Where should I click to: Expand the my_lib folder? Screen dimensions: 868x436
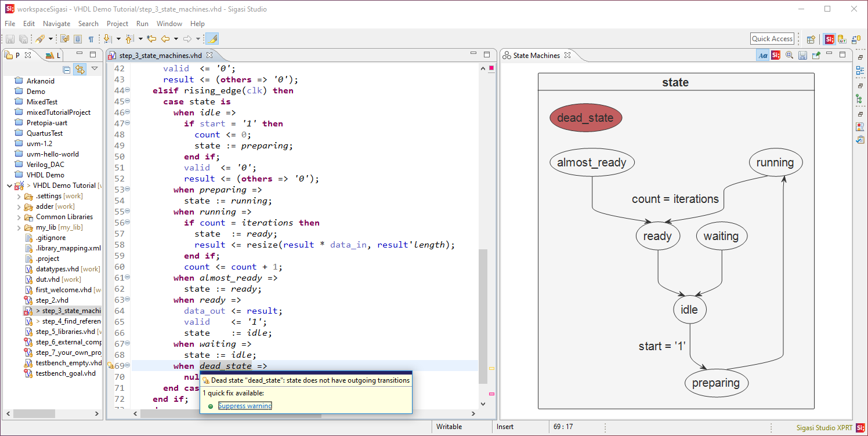click(x=19, y=227)
